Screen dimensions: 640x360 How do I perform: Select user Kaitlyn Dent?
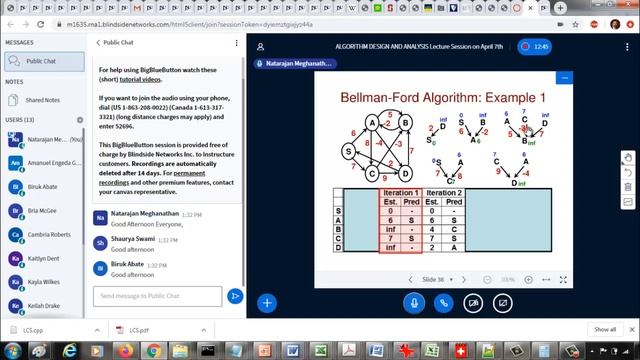coord(44,259)
